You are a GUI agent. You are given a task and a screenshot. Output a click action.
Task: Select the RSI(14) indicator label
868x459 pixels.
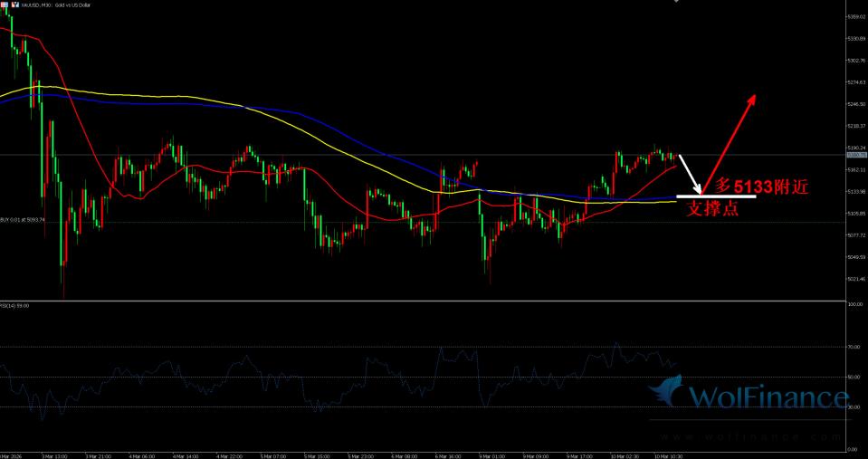[x=15, y=306]
